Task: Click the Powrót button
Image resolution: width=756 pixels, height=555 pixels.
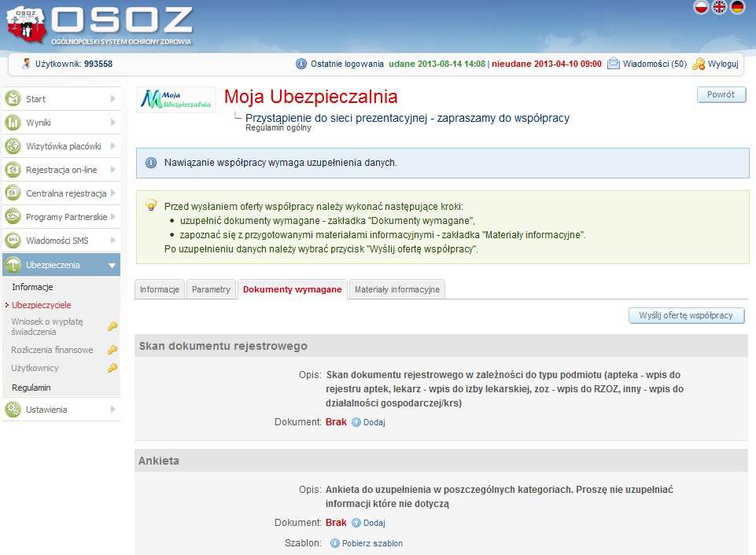Action: [x=721, y=94]
